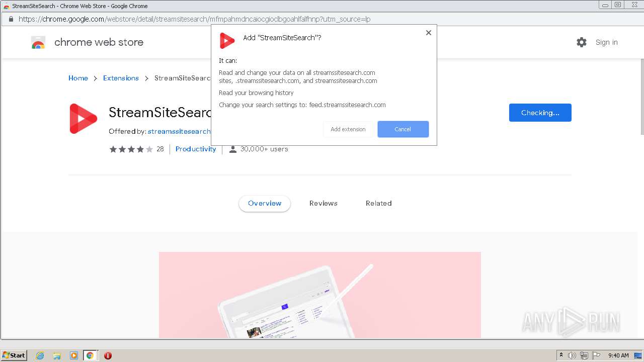Screen dimensions: 644x362
Task: Switch to the Related tab
Action: (x=379, y=204)
